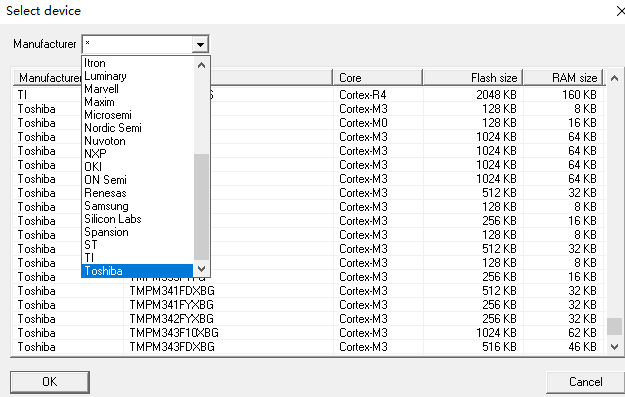Image resolution: width=625 pixels, height=397 pixels.
Task: Sort by the Flash size column header
Action: 473,78
